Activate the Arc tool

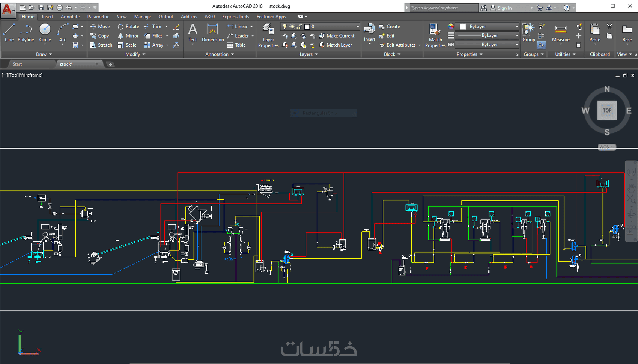(x=63, y=32)
